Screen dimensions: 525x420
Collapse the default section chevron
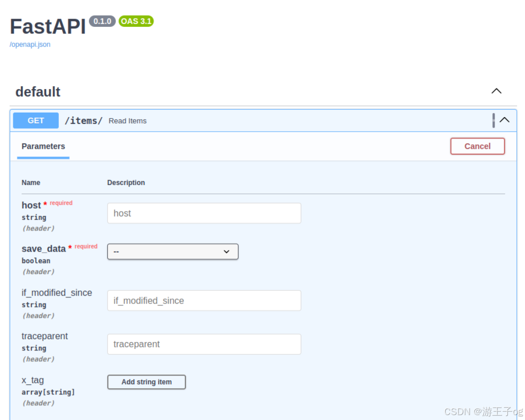[496, 91]
